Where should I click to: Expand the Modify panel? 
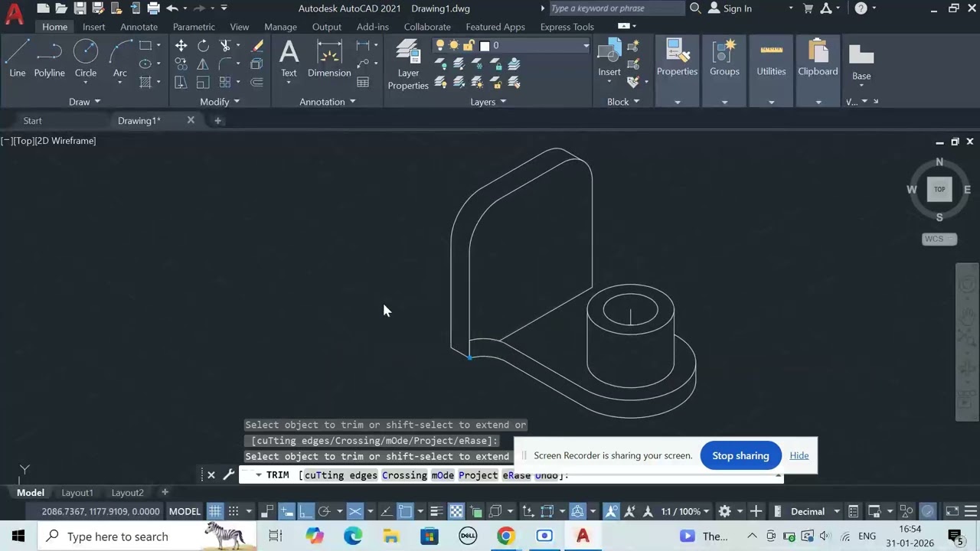coord(220,102)
